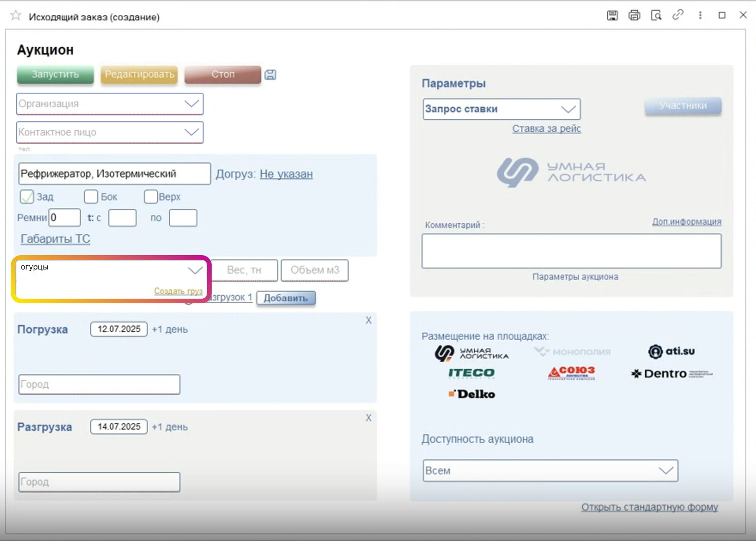Click the small save icon beside Стоп
Image resolution: width=756 pixels, height=541 pixels.
[x=271, y=75]
